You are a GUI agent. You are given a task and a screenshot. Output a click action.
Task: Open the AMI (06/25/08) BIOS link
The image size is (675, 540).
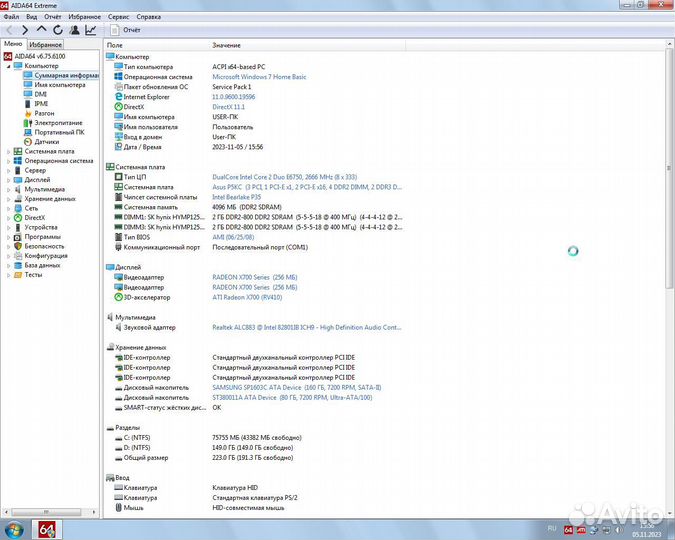[x=233, y=237]
